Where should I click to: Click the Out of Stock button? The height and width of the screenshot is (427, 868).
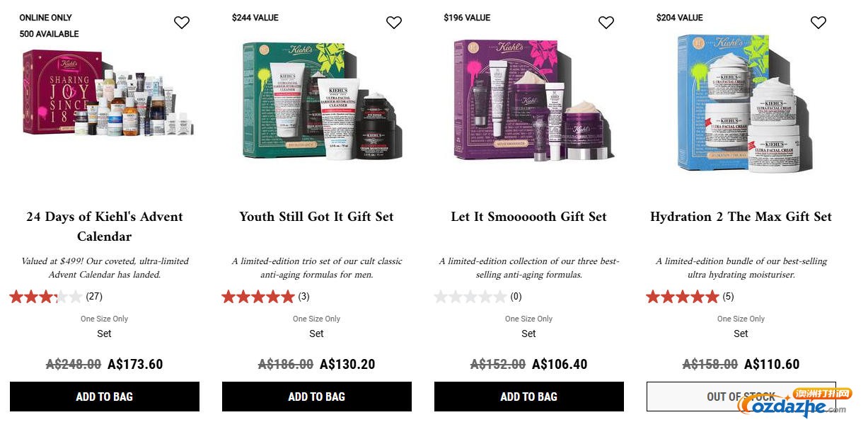(x=741, y=397)
